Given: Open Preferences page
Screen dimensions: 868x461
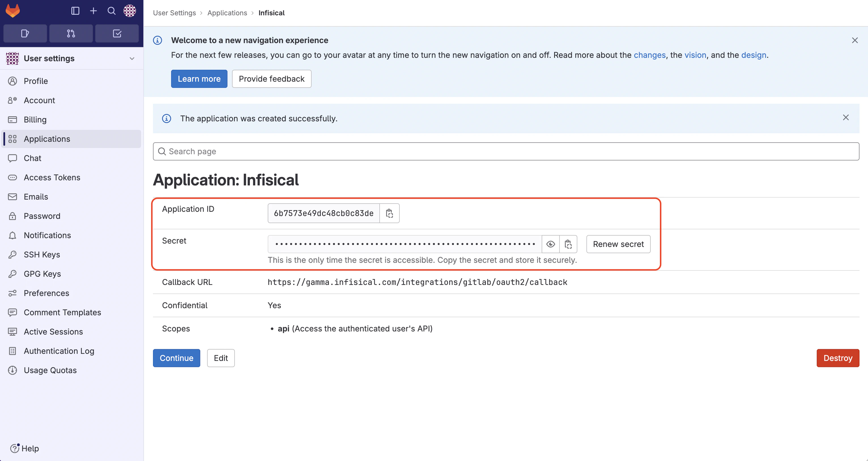Looking at the screenshot, I should (x=71, y=293).
